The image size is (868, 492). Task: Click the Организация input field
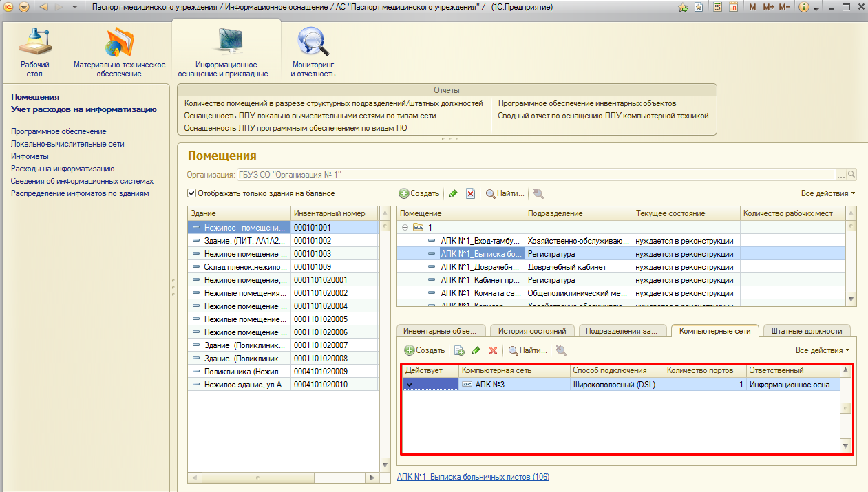click(x=536, y=175)
